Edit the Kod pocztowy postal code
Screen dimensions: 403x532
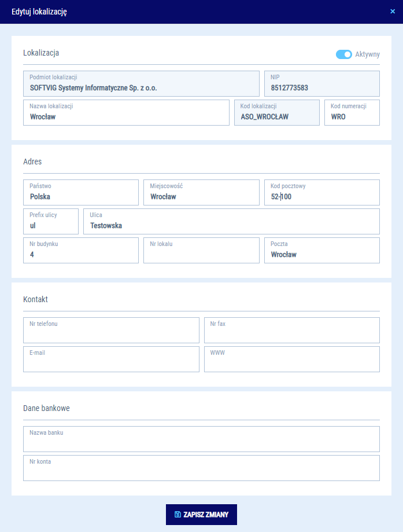pyautogui.click(x=321, y=193)
